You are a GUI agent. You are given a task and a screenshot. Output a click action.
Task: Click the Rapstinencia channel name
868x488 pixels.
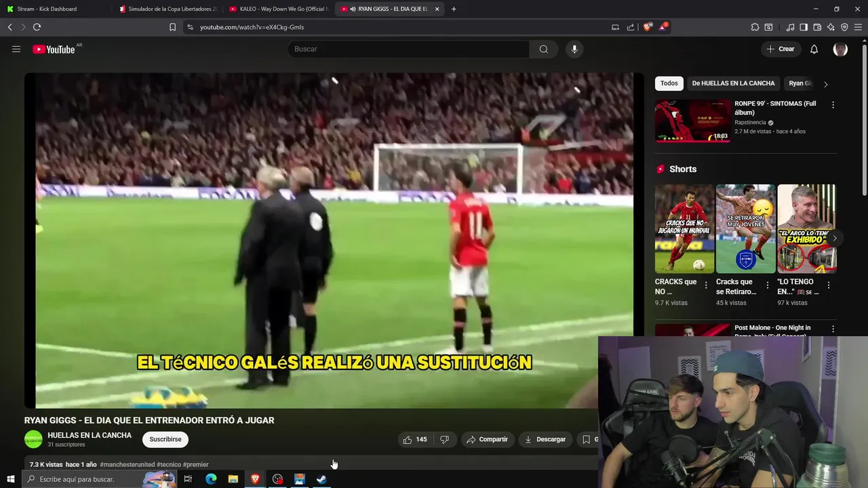click(750, 123)
